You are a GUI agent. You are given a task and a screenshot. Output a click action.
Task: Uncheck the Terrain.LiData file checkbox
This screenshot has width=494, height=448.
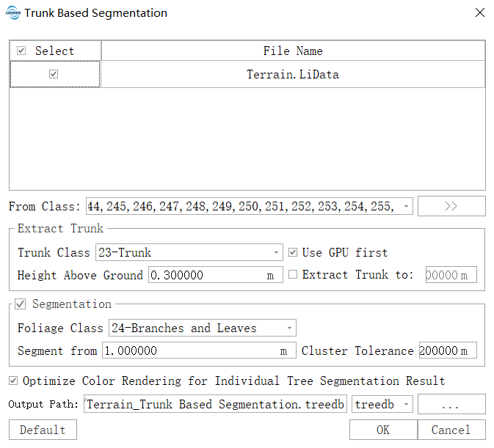[54, 74]
